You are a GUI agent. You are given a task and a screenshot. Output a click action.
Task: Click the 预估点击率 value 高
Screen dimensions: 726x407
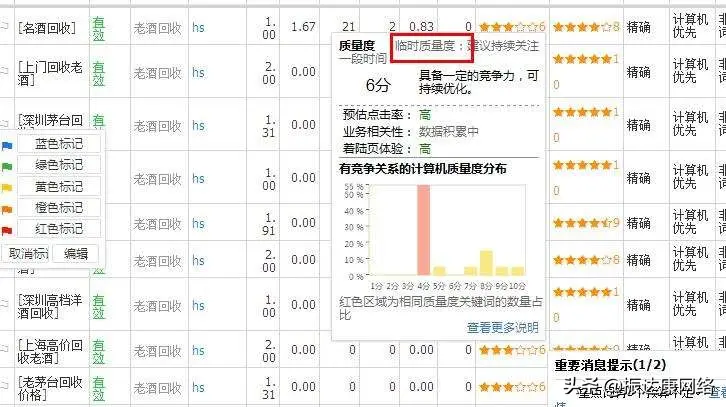point(425,114)
